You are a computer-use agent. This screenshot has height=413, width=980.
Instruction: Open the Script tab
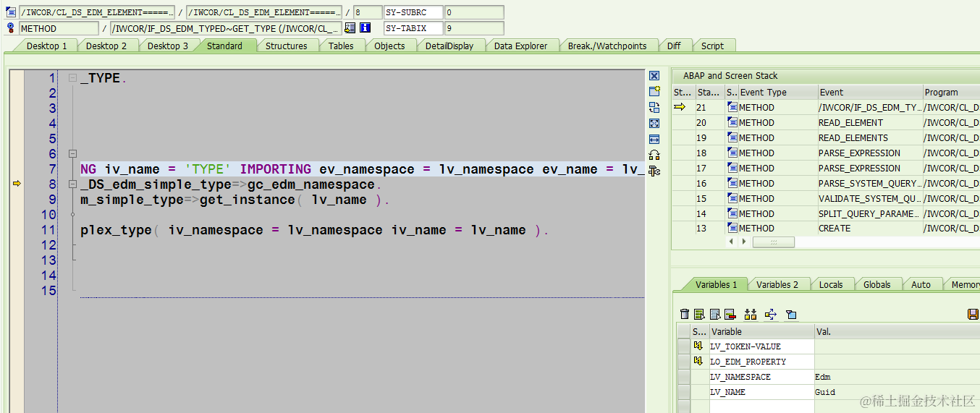click(x=712, y=46)
